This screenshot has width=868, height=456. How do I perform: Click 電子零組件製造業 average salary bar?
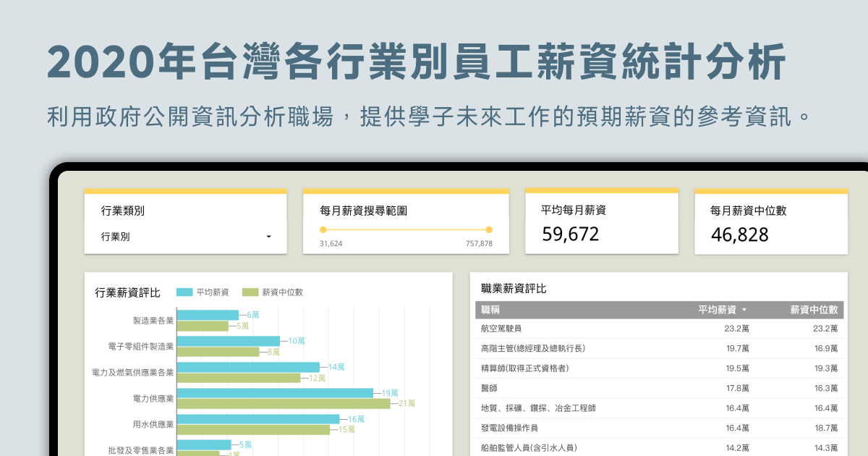[229, 341]
